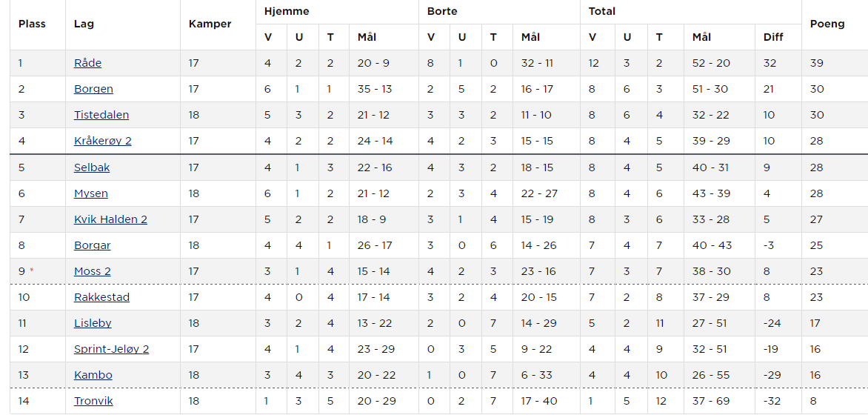Click the Borgar team link
Screen dimensions: 868x415
[92, 245]
